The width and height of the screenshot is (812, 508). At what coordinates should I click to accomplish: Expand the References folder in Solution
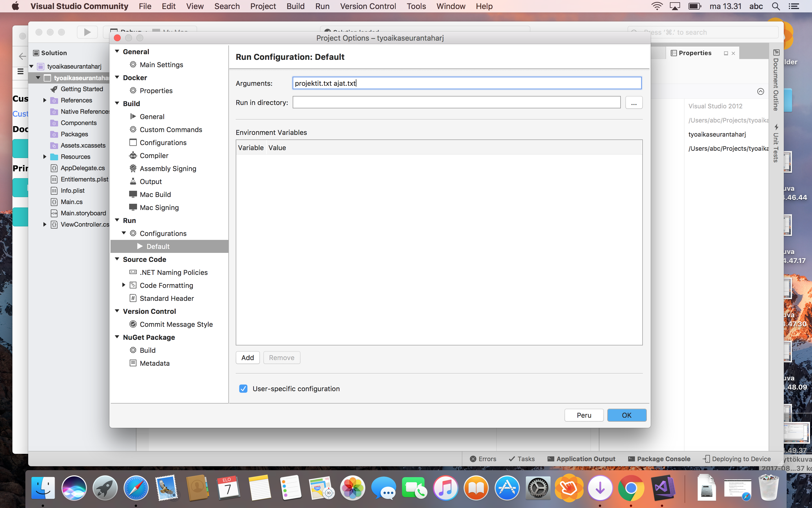[45, 100]
